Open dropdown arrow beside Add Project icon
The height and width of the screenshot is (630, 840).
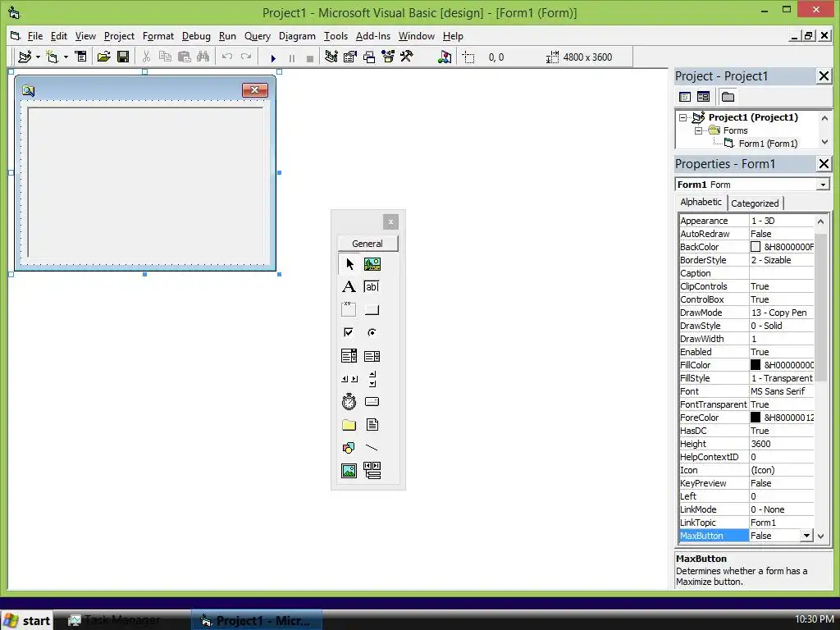click(38, 57)
